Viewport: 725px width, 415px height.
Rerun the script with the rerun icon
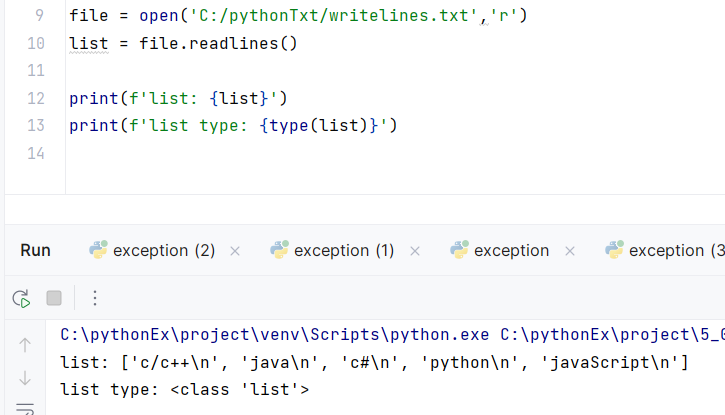coord(21,299)
